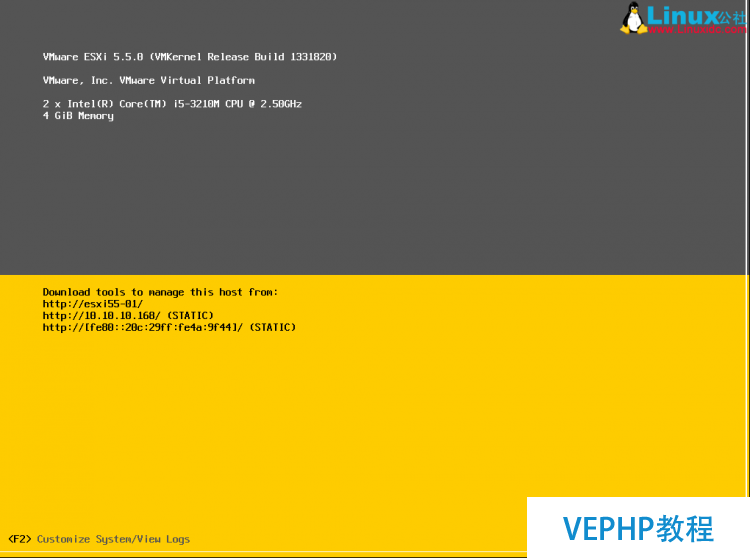Select the F2 Customize System/View Logs option
The image size is (750, 558).
click(x=99, y=539)
